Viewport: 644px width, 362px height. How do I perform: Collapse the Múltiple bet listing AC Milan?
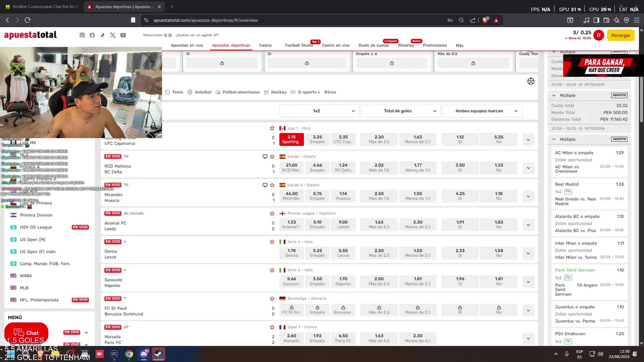point(554,139)
